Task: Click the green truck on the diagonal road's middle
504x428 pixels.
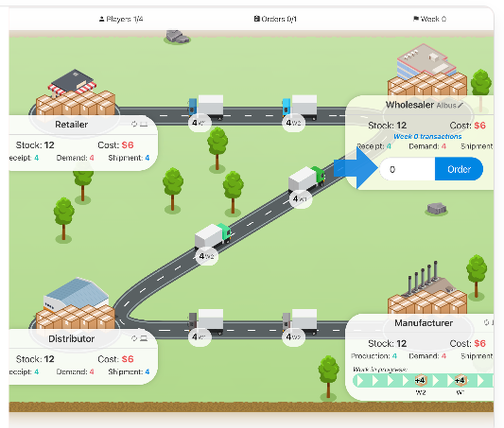Action: pyautogui.click(x=213, y=235)
